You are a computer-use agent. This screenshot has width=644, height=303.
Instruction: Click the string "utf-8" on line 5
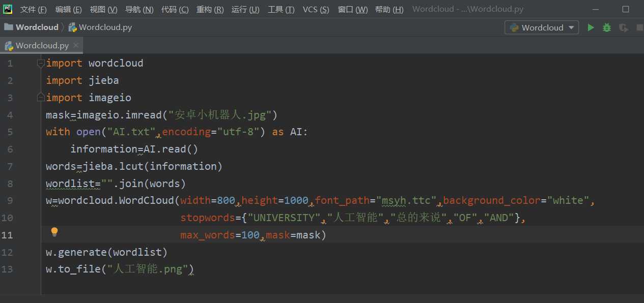point(238,132)
